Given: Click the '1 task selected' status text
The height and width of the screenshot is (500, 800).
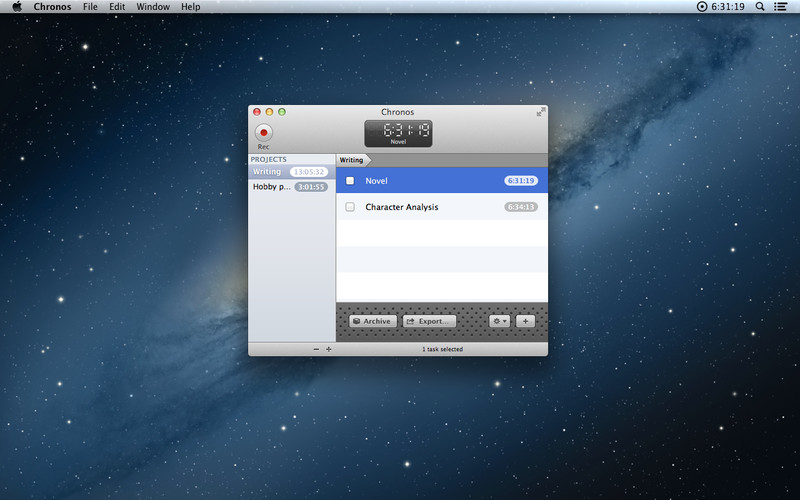Looking at the screenshot, I should pos(442,349).
